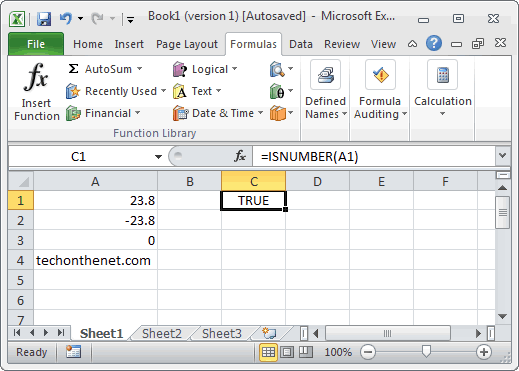The image size is (519, 371).
Task: Click the Insert Function fx button
Action: coord(36,91)
